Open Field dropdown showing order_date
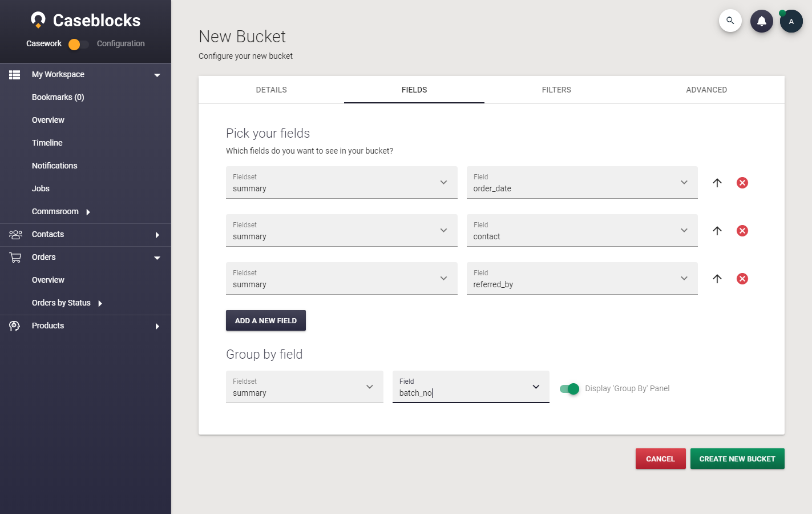Screen dimensions: 812x514 coord(582,183)
